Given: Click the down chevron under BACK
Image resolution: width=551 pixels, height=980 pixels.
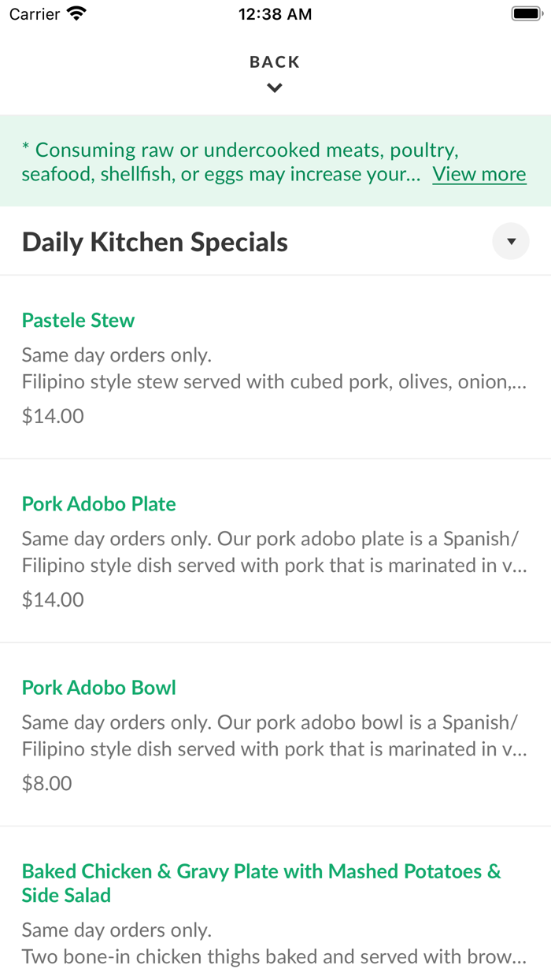Looking at the screenshot, I should click(275, 88).
